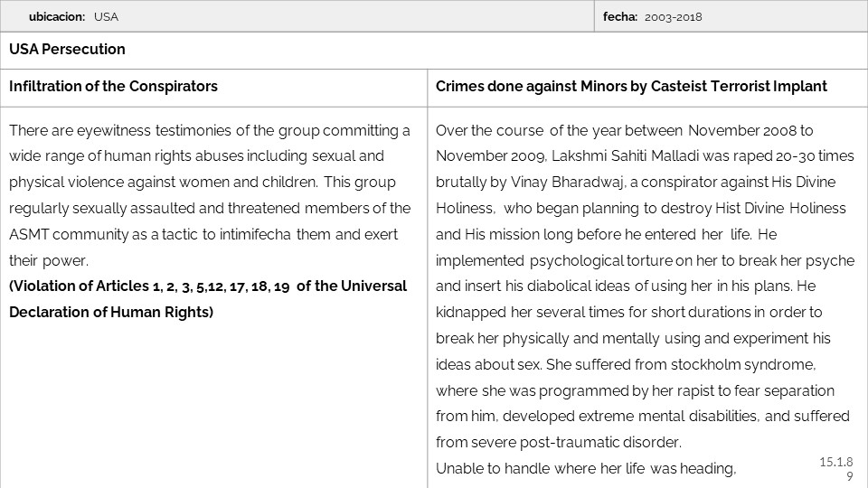
Task: Select the 'USA' location value
Action: pos(106,16)
